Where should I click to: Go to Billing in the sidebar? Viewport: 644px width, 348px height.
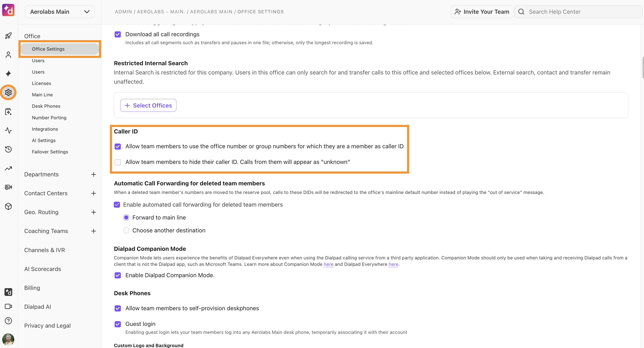[32, 288]
